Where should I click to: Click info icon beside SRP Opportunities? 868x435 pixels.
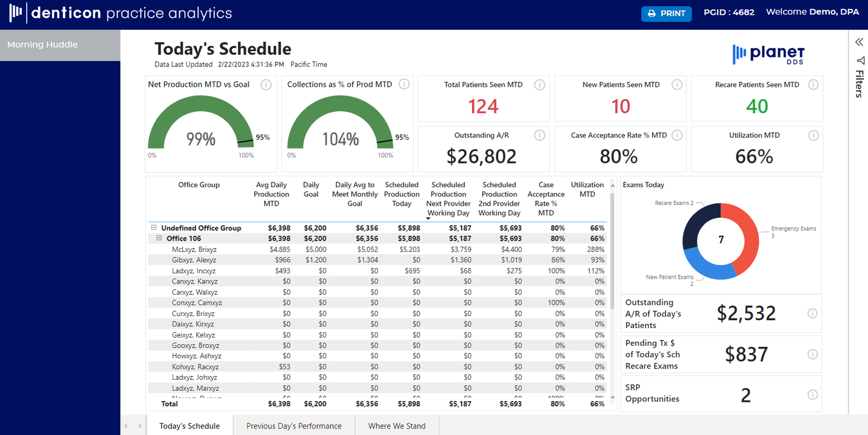pos(812,394)
